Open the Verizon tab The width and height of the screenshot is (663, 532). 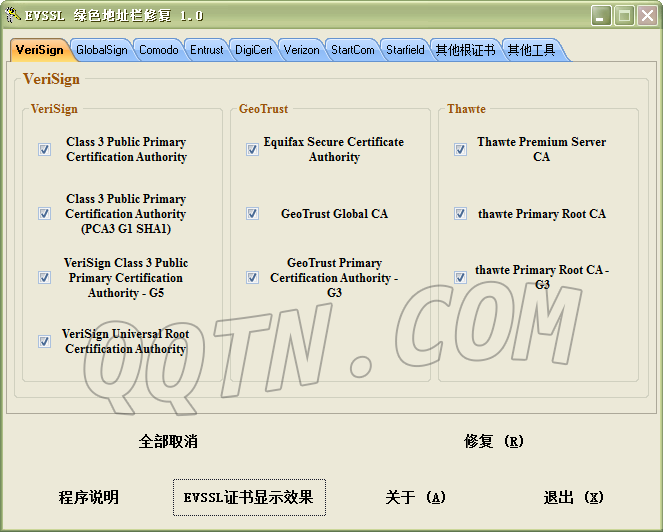301,50
